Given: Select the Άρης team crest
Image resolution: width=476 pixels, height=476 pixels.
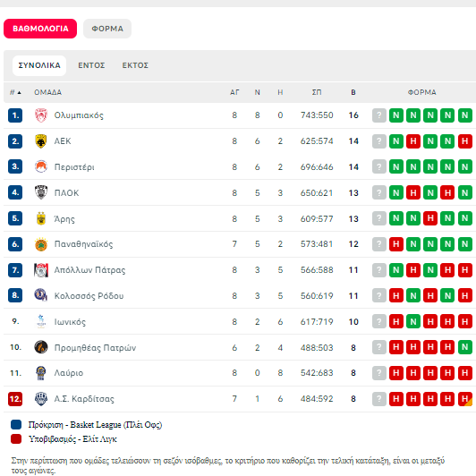Looking at the screenshot, I should click(x=41, y=218).
